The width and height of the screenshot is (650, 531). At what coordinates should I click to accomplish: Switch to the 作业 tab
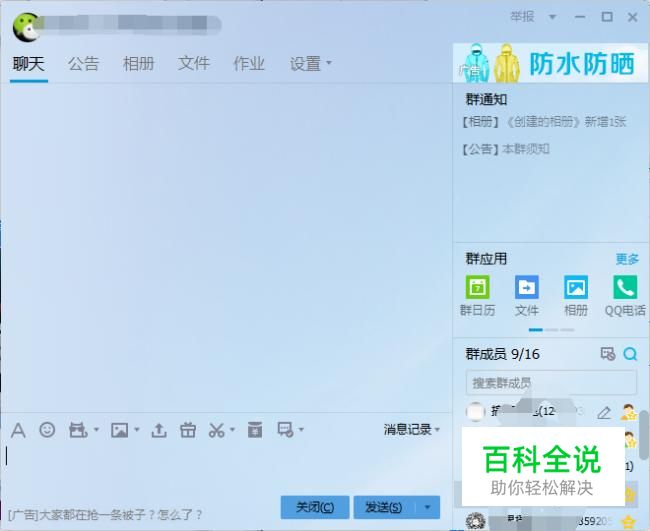click(249, 63)
